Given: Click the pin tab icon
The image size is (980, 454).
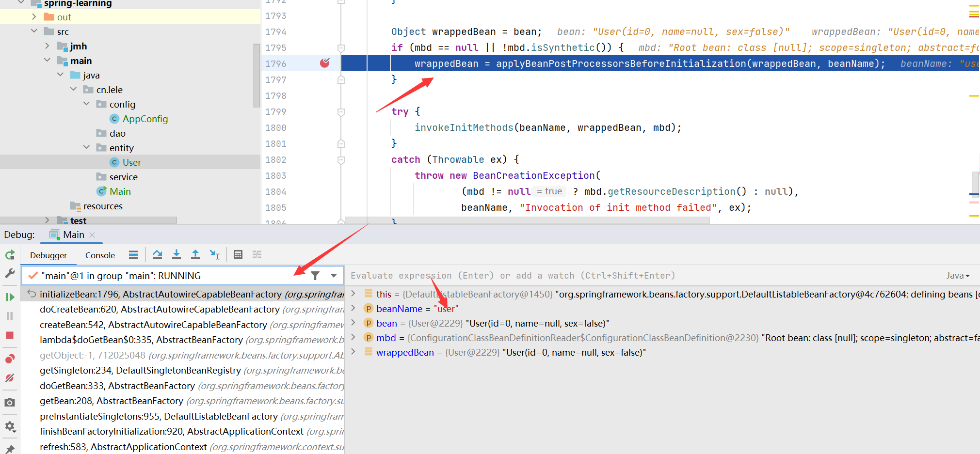Looking at the screenshot, I should coord(10,449).
